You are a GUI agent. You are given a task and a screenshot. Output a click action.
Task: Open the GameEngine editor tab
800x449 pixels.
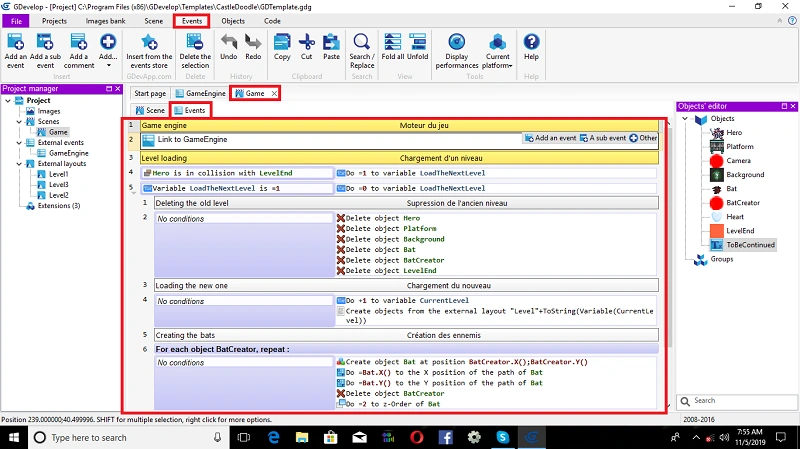tap(201, 93)
